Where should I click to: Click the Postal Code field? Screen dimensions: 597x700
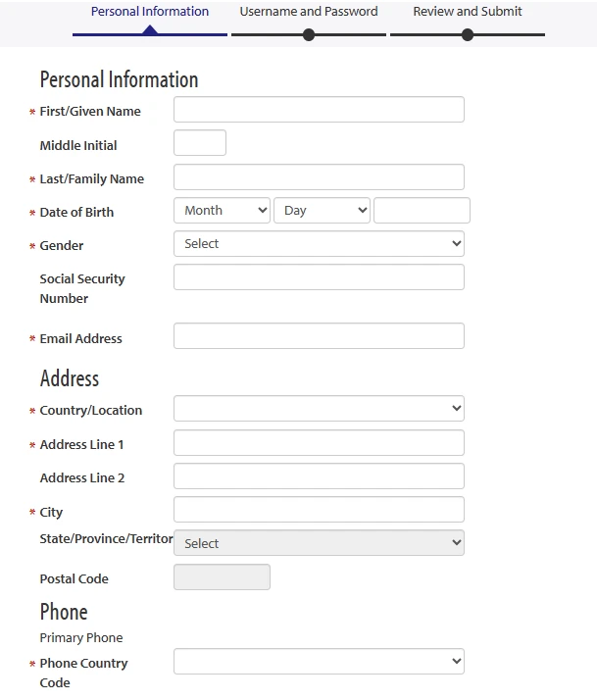[222, 577]
